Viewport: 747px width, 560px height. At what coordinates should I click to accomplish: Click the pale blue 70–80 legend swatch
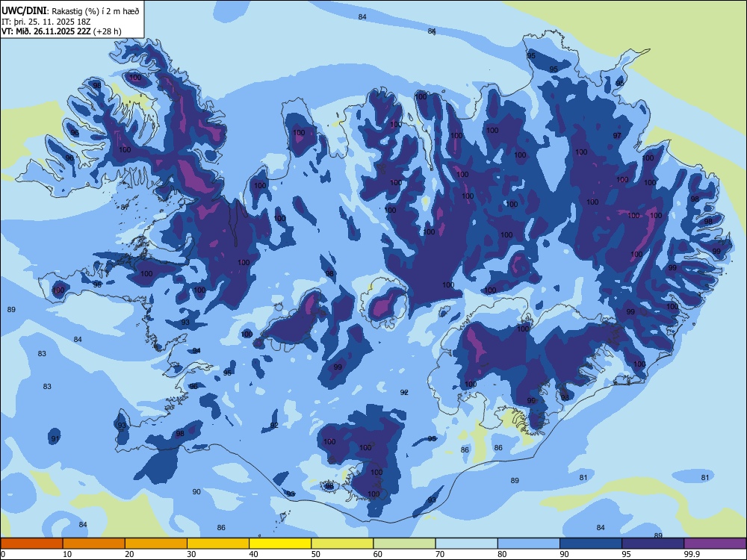click(x=466, y=544)
